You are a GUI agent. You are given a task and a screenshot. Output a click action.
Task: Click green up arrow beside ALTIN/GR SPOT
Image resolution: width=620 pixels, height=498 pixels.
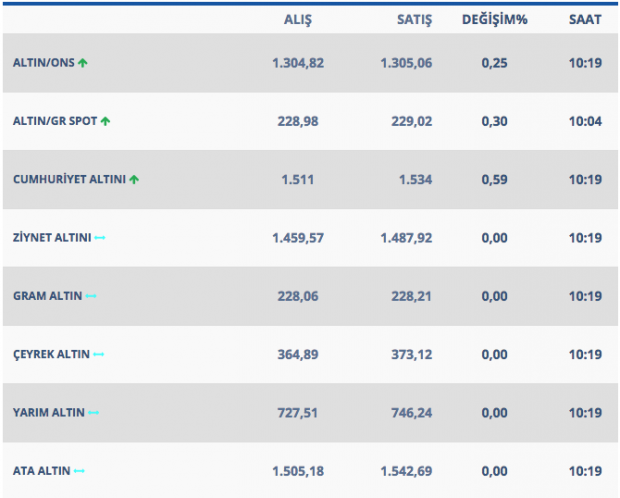pos(105,121)
